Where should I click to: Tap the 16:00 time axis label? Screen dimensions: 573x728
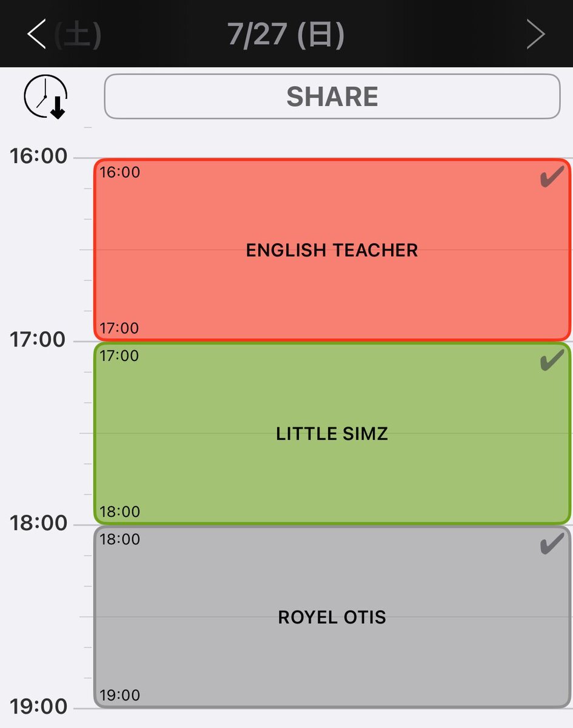(x=38, y=157)
